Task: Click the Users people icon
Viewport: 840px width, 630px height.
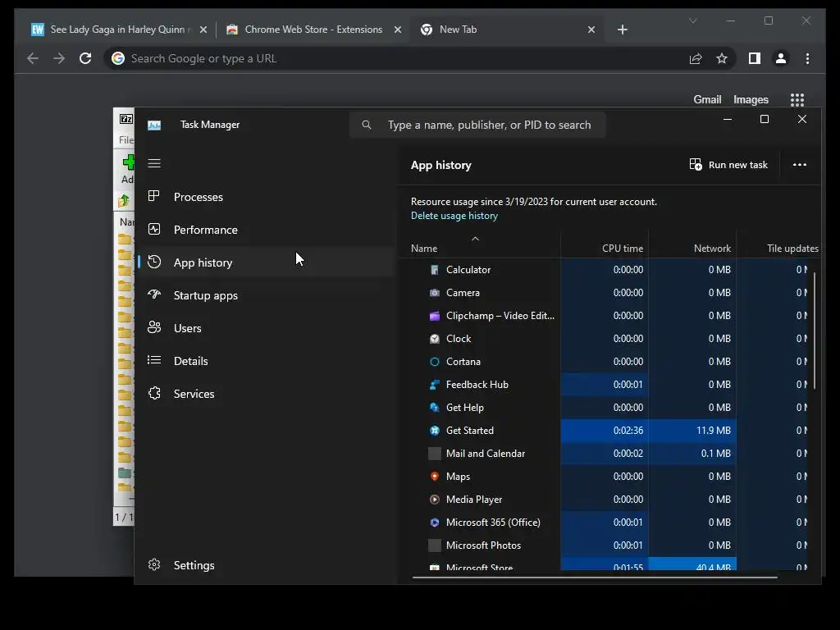Action: [154, 327]
